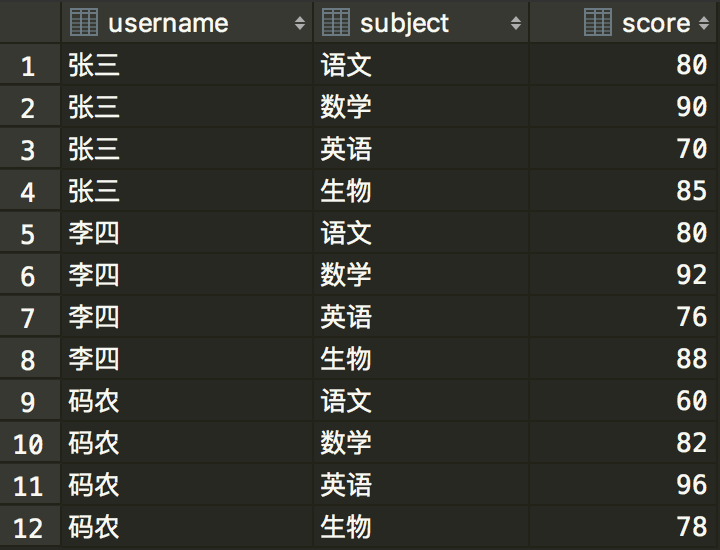The height and width of the screenshot is (550, 720).
Task: Sort by username using the sort arrows
Action: tap(300, 23)
